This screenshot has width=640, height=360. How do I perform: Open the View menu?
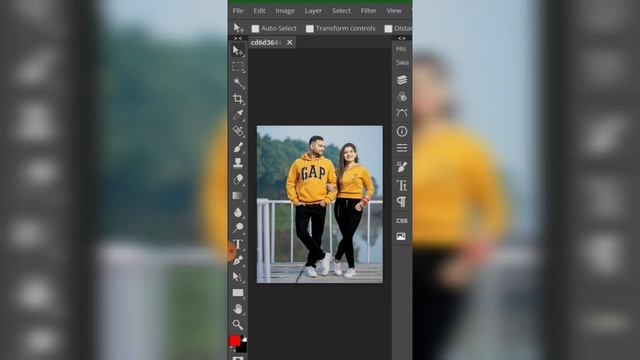click(394, 11)
